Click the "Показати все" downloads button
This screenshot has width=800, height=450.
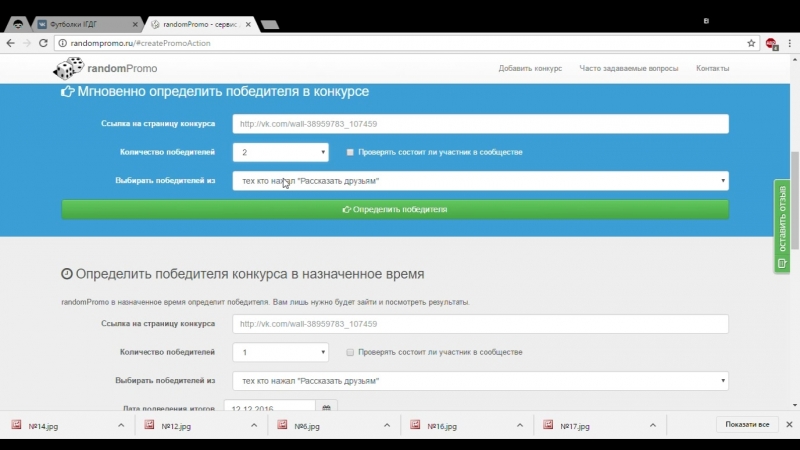click(747, 425)
